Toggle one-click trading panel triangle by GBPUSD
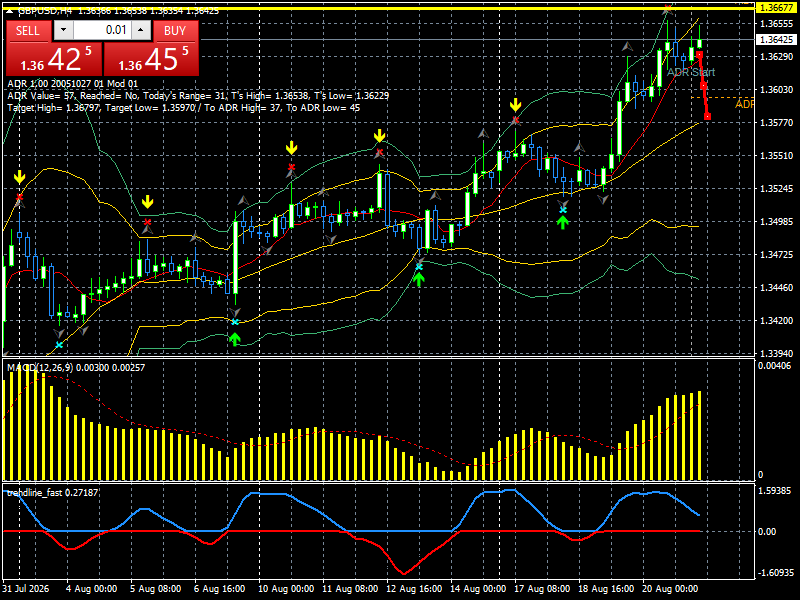 tap(10, 11)
